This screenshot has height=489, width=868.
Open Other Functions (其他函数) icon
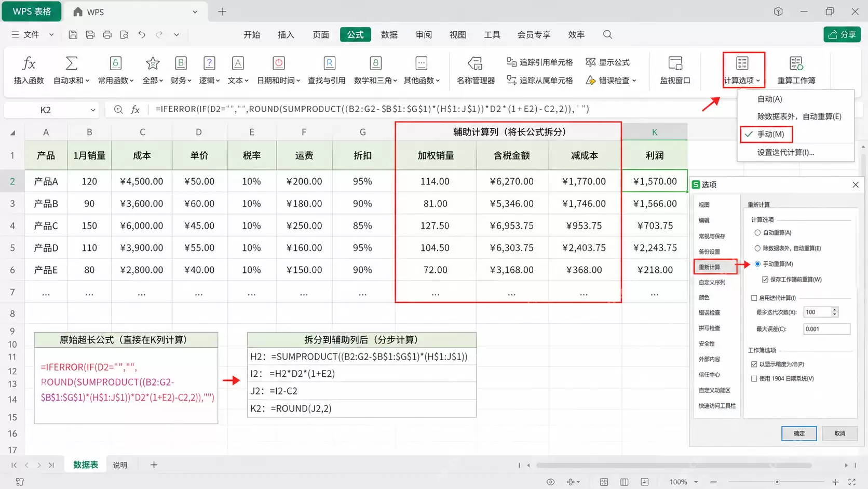[422, 63]
